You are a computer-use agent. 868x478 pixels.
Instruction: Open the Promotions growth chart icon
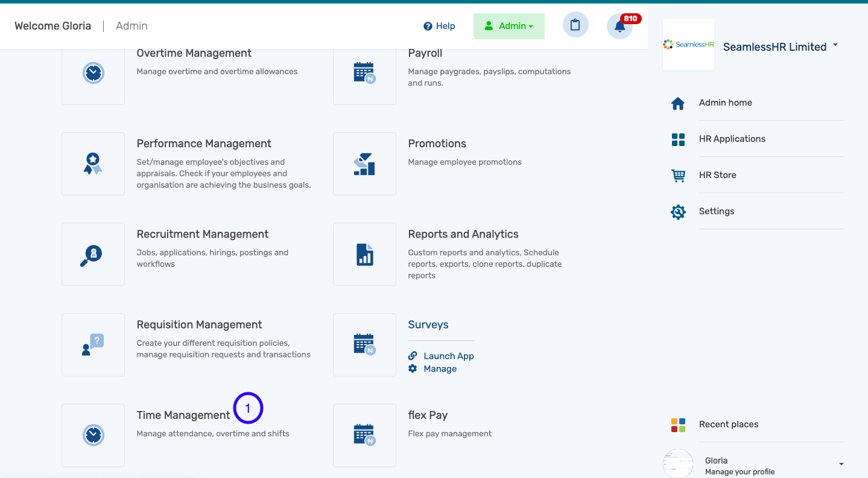coord(364,164)
